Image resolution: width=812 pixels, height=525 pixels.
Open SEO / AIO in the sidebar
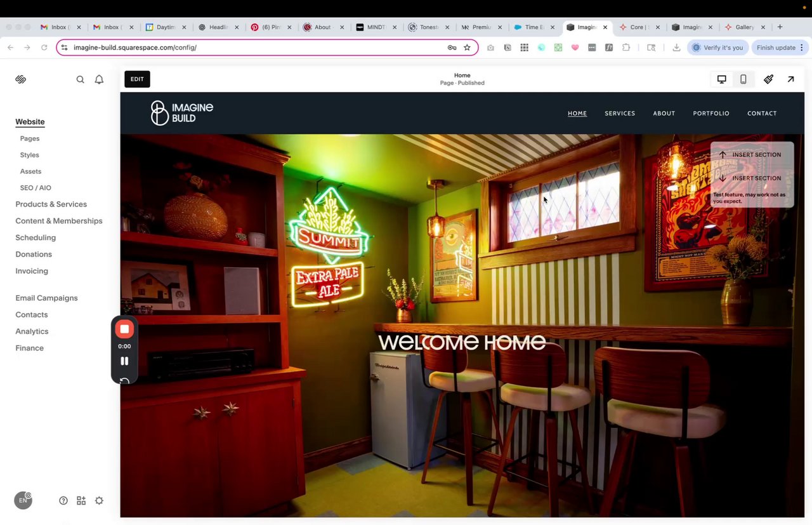(36, 188)
